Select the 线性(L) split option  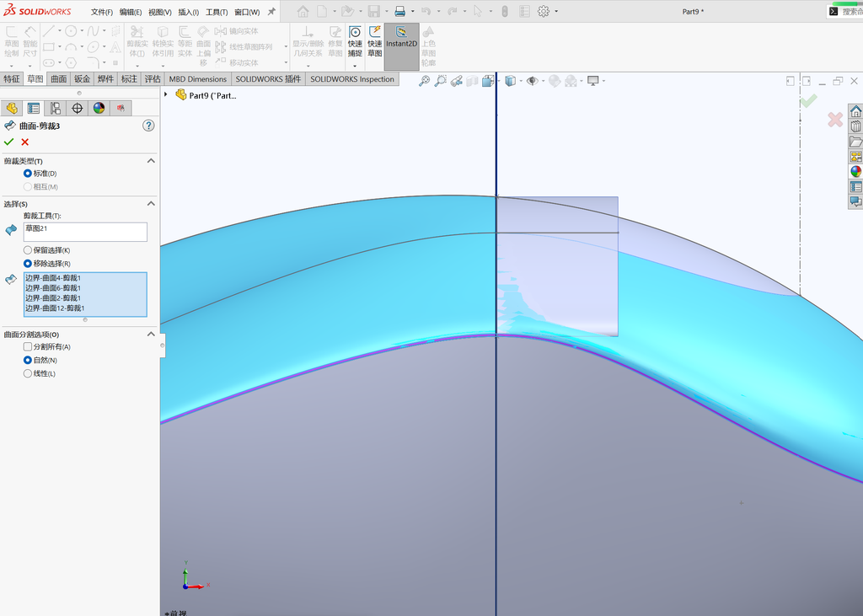pyautogui.click(x=28, y=374)
